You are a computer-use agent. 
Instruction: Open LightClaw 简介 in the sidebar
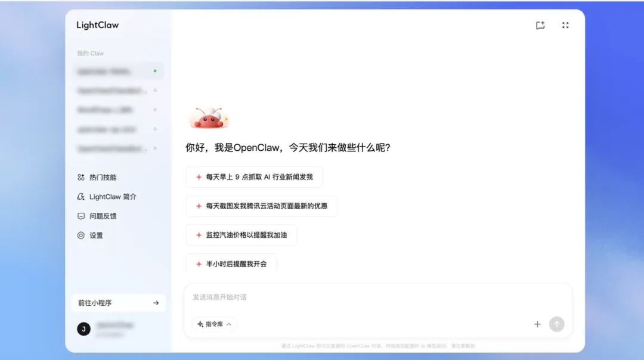pos(106,197)
